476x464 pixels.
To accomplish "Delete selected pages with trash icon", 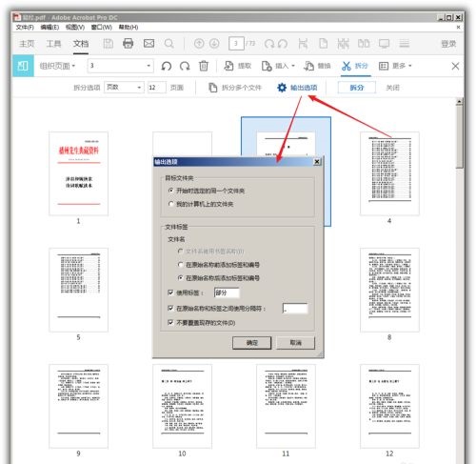I will coord(204,66).
